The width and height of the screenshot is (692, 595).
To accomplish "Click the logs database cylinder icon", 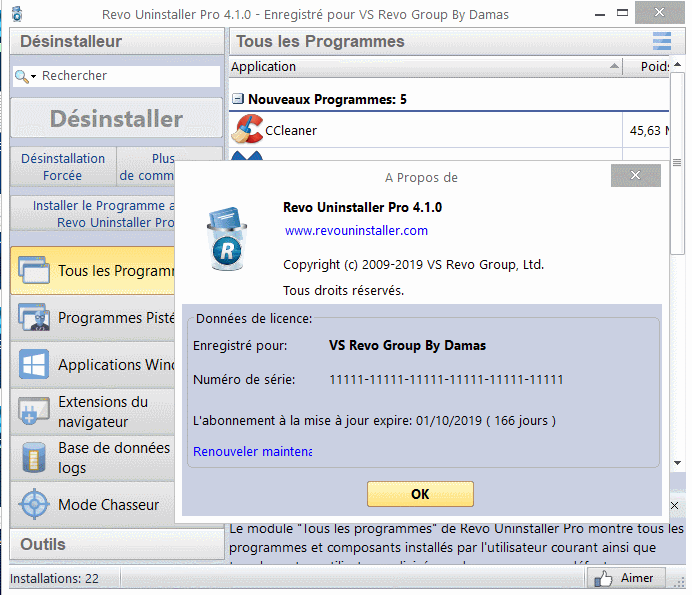I will pyautogui.click(x=34, y=457).
